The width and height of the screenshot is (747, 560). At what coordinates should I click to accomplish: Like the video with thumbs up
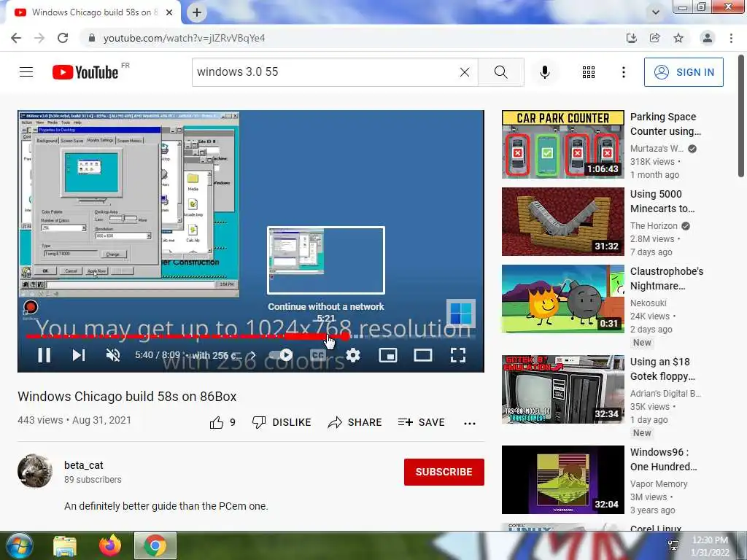pos(222,422)
